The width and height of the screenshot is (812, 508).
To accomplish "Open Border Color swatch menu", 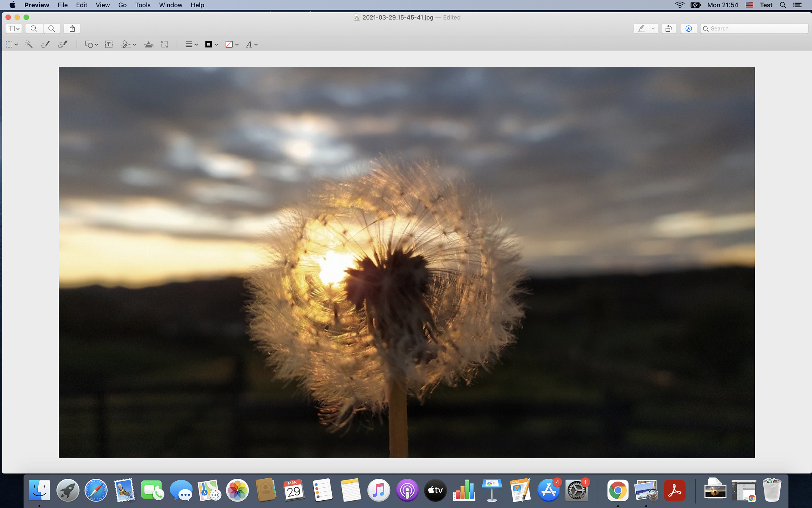I will [x=212, y=44].
